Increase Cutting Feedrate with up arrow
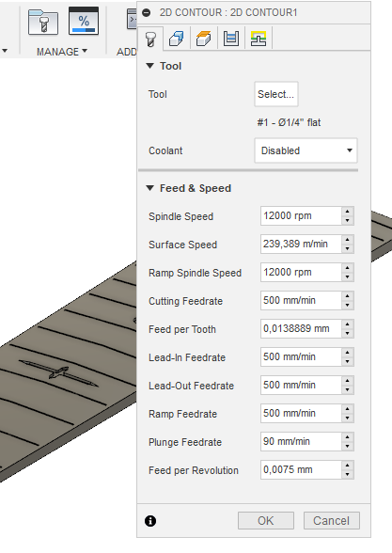 348,296
